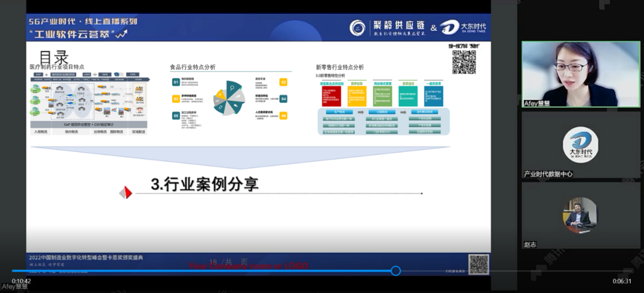Select the 产业时代数据中心 participant tile
Screen dimensions: 644x293
pos(581,144)
